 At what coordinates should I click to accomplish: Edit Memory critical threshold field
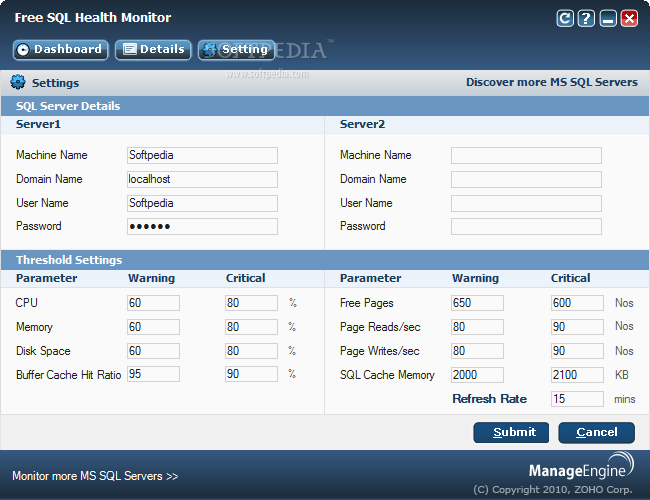click(251, 327)
